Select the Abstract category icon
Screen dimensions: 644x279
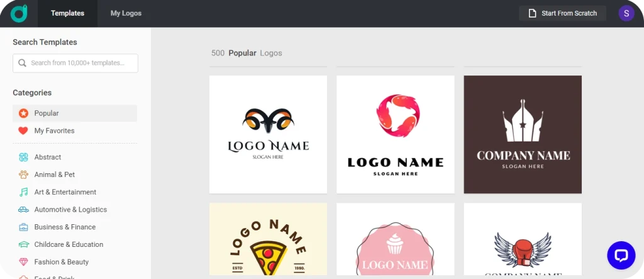coord(23,157)
